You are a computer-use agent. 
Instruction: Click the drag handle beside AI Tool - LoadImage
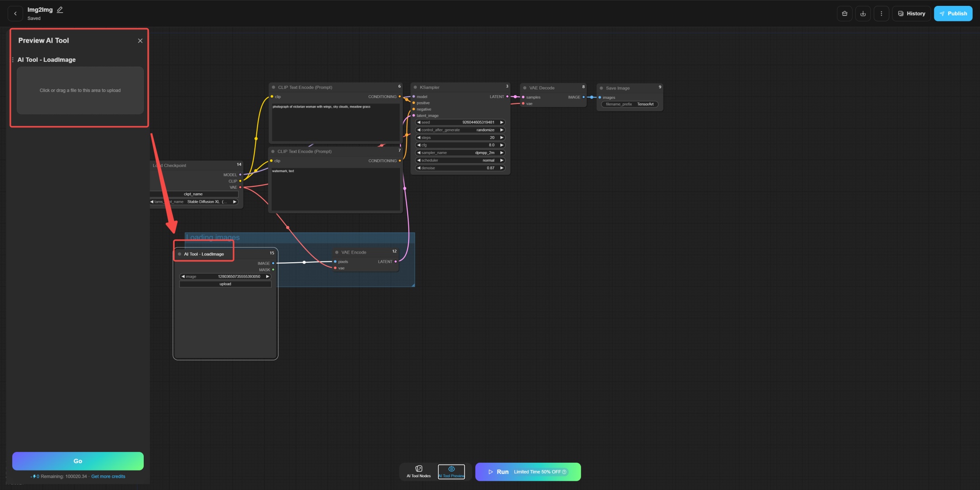tap(13, 60)
